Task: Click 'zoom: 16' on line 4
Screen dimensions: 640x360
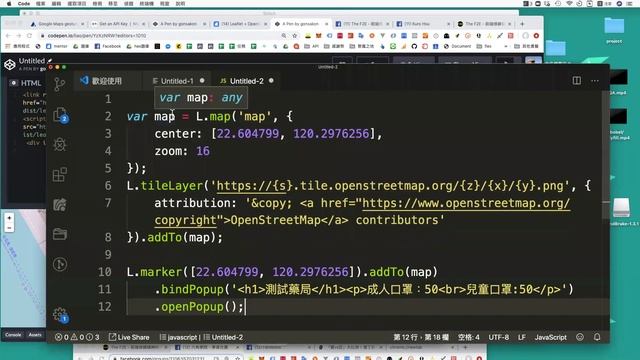Action: 182,151
